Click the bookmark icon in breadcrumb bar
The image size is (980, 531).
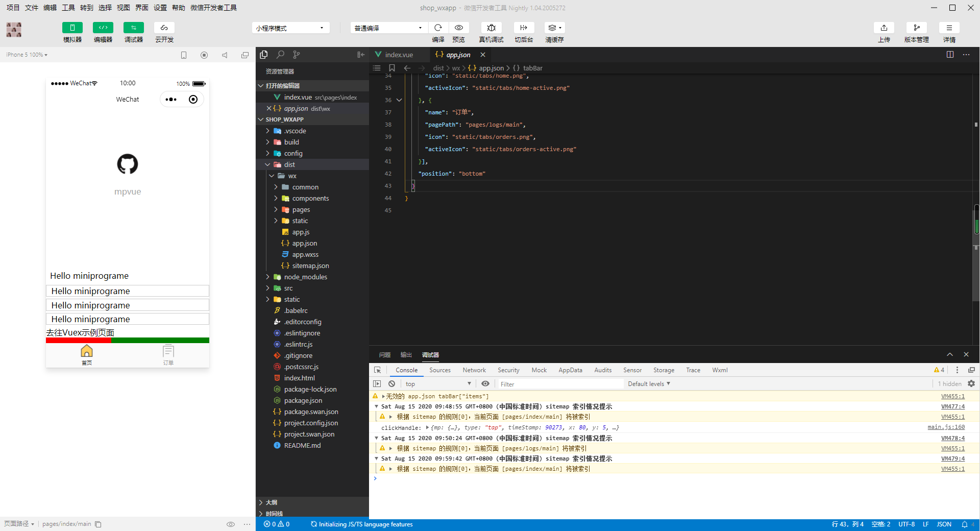[392, 68]
